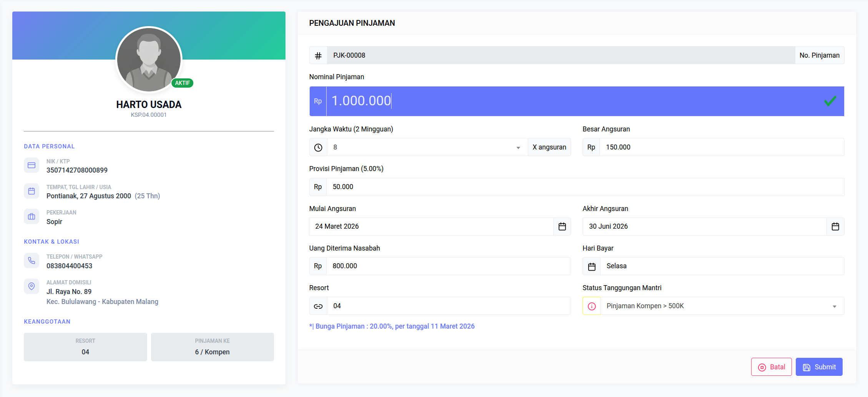Open the Jangka Waktu angsuran dropdown
Viewport: 868px width, 397px height.
(518, 147)
